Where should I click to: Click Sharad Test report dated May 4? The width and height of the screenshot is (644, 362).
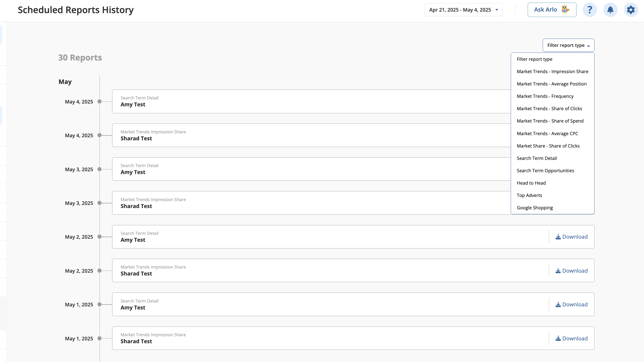[311, 135]
